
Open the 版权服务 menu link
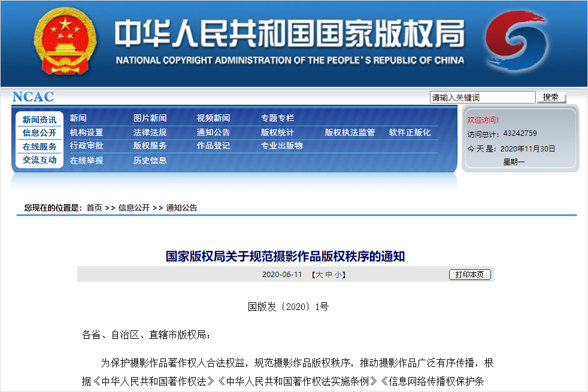click(x=150, y=145)
